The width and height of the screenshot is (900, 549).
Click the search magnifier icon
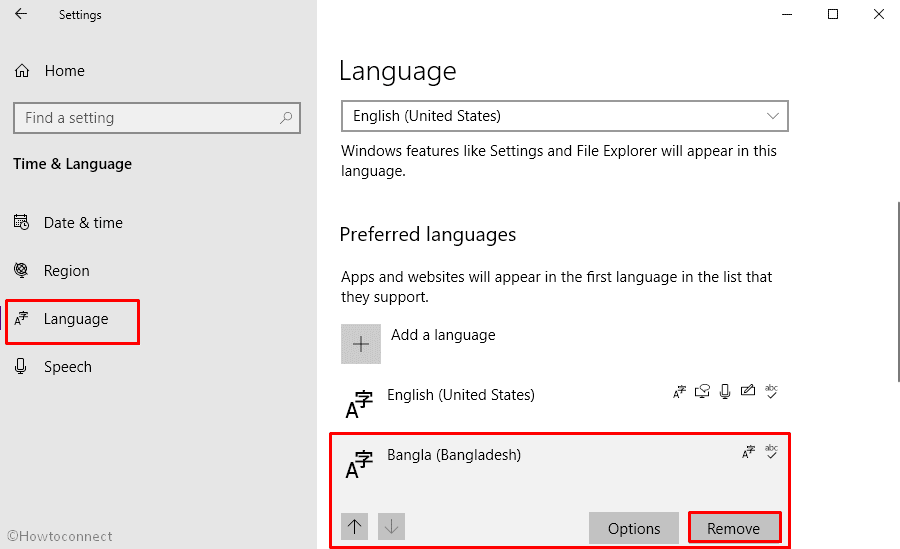click(x=286, y=118)
